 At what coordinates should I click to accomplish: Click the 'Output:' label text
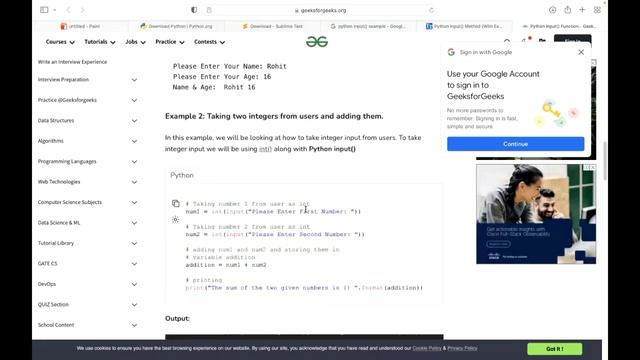click(x=177, y=318)
